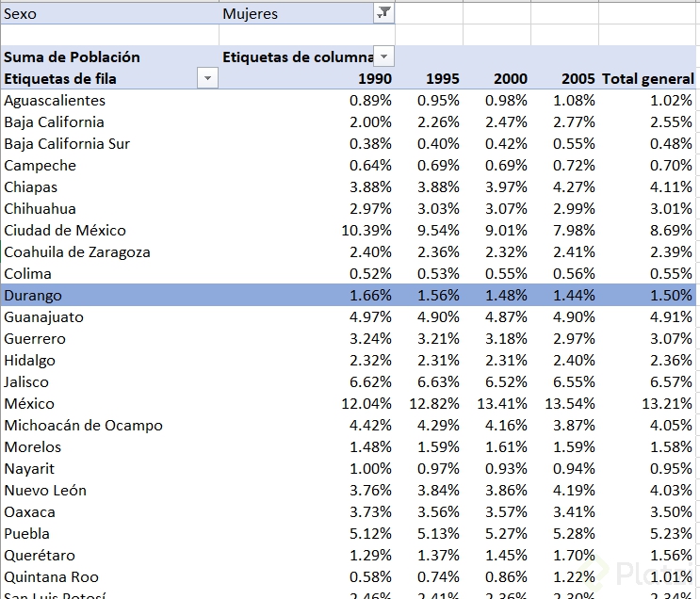Select the Nayarit row label
This screenshot has width=700, height=599.
29,469
